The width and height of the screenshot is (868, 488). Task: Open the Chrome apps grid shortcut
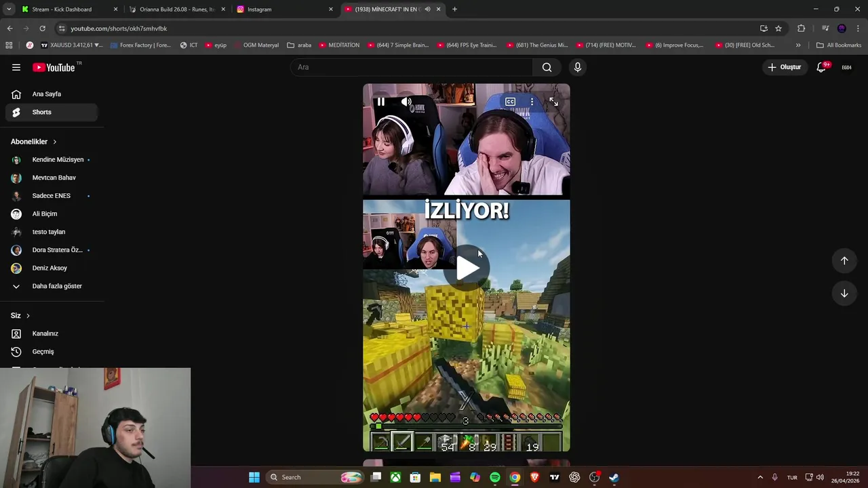(x=9, y=45)
